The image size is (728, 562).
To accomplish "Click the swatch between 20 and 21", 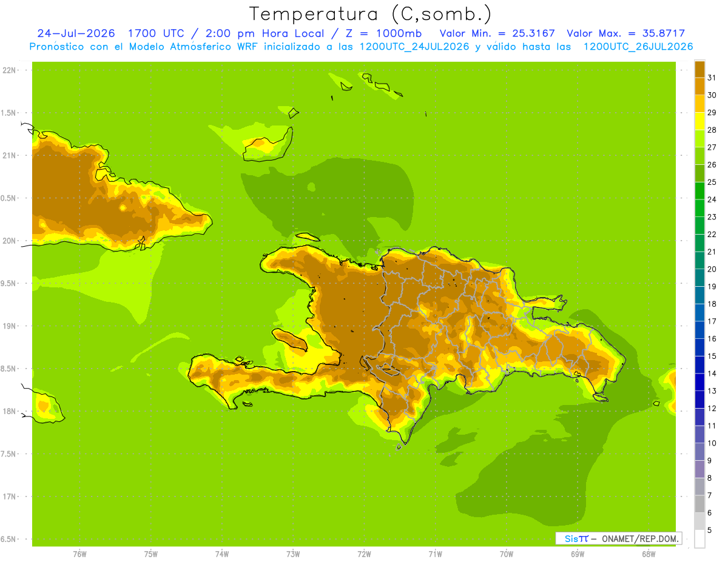I will click(x=699, y=261).
